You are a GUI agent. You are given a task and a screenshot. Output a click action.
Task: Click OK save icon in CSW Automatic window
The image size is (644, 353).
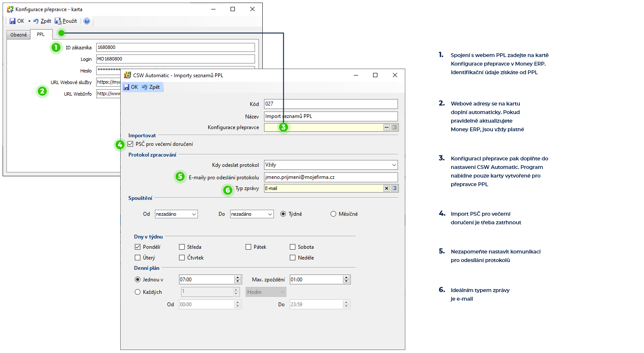[131, 87]
